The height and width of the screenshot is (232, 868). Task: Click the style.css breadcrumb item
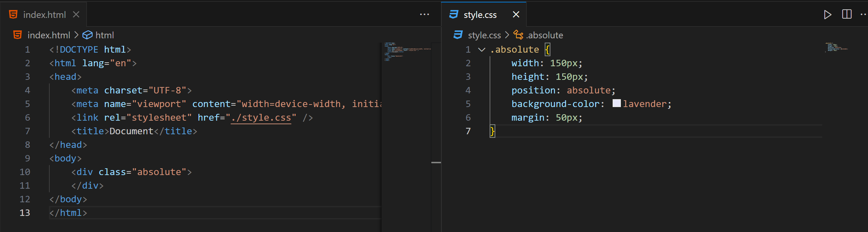click(484, 35)
